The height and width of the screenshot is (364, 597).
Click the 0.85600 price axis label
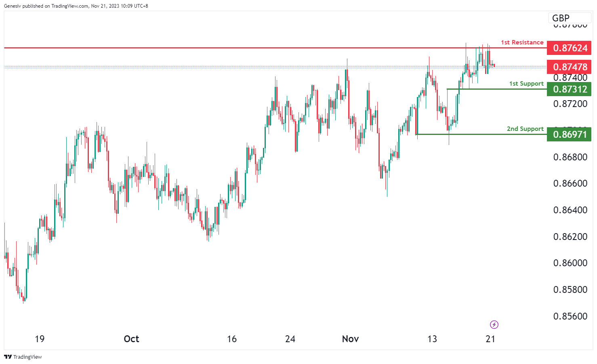[x=570, y=316]
